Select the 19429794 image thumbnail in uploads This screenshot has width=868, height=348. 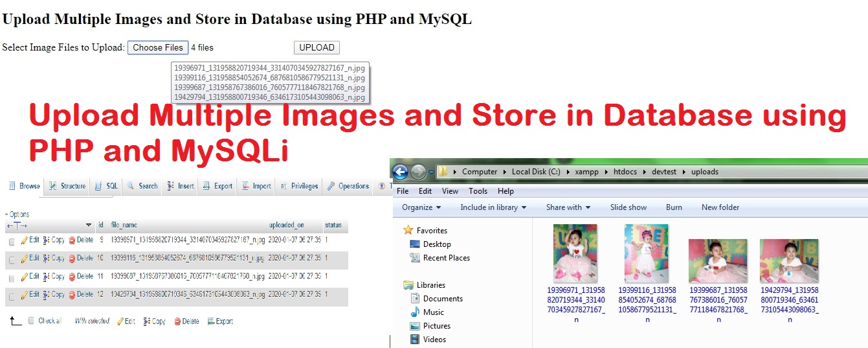point(789,261)
